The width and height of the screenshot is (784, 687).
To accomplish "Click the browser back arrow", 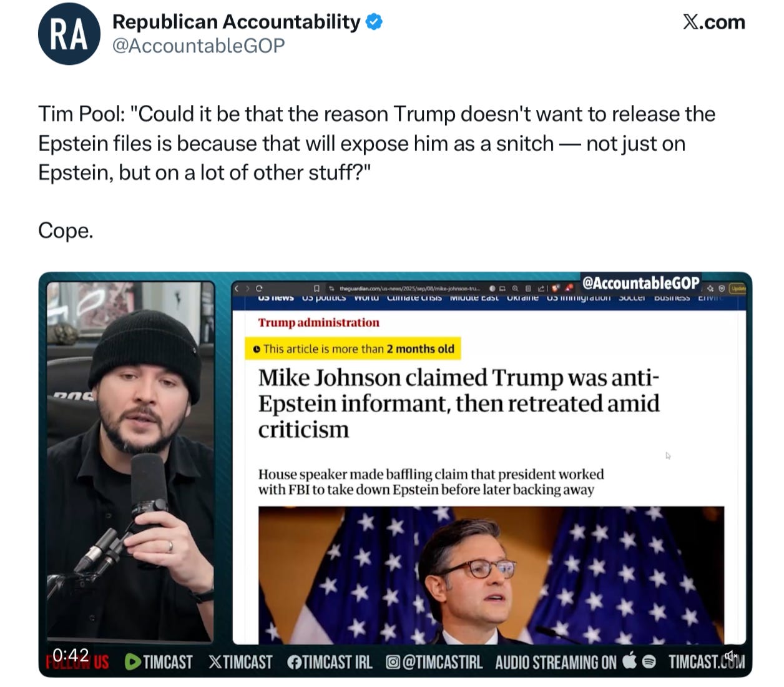I will click(x=237, y=289).
